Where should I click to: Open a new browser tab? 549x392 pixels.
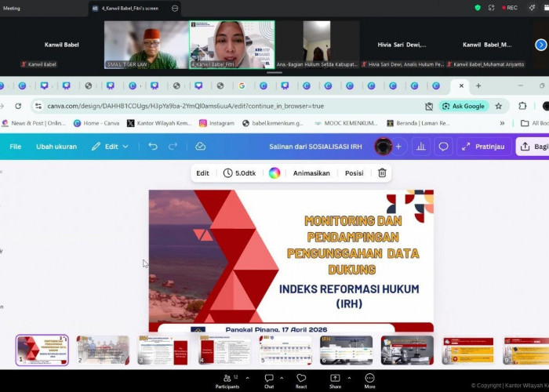click(478, 85)
